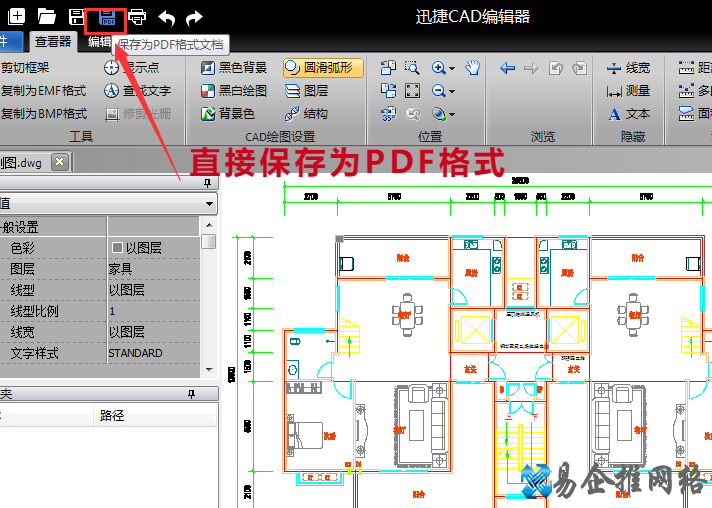Click 复制为EMF格式
This screenshot has height=508, width=712.
click(43, 91)
